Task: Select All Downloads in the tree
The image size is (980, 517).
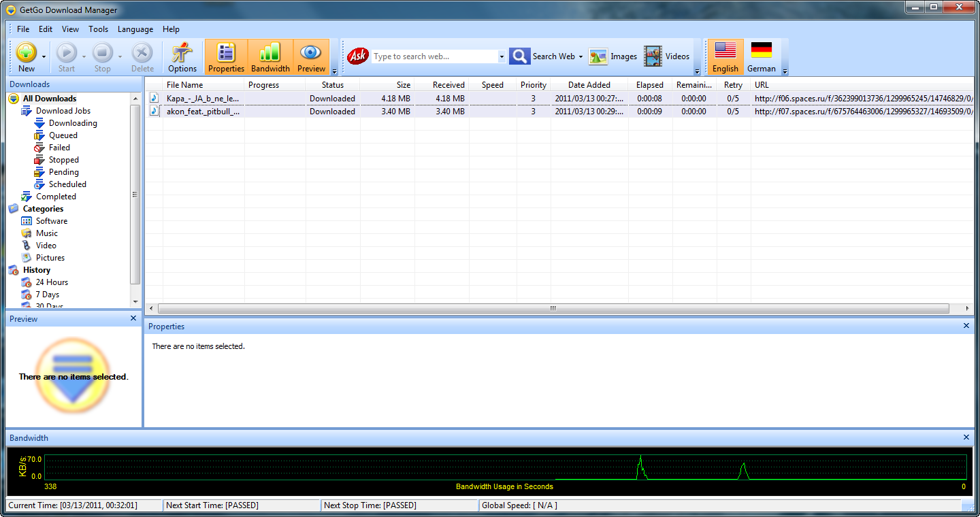Action: (x=50, y=99)
